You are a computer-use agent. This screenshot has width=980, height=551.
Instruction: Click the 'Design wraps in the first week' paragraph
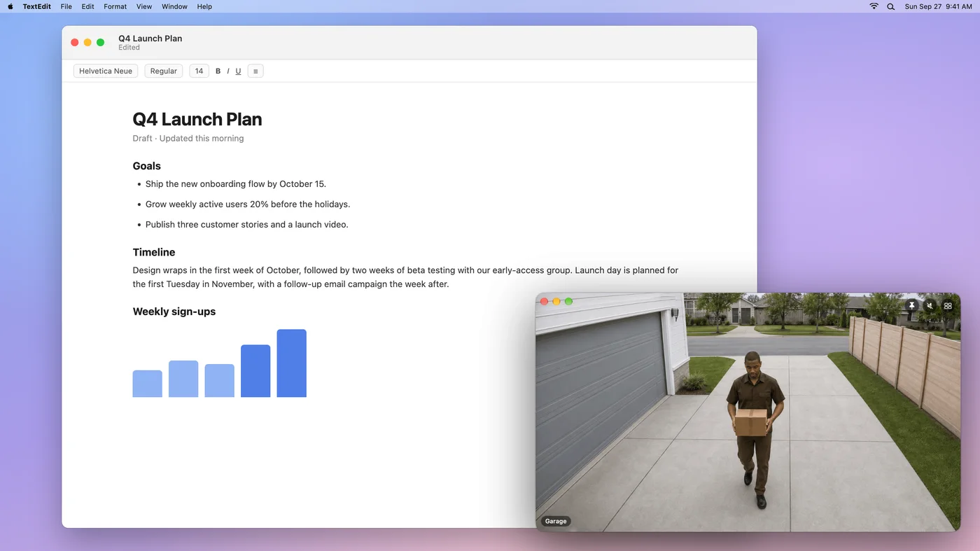coord(405,277)
